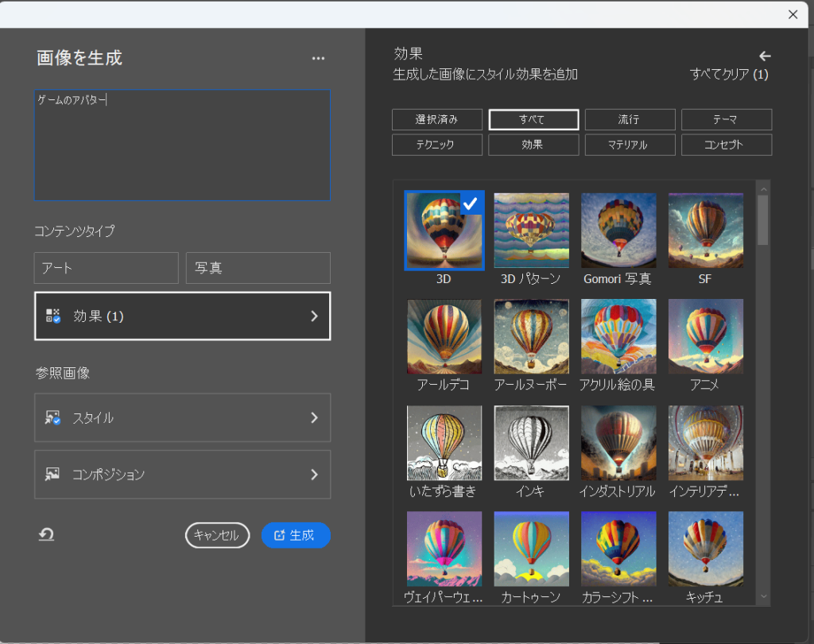The image size is (814, 644).
Task: Click the reset icon beside Cancel
Action: (47, 535)
